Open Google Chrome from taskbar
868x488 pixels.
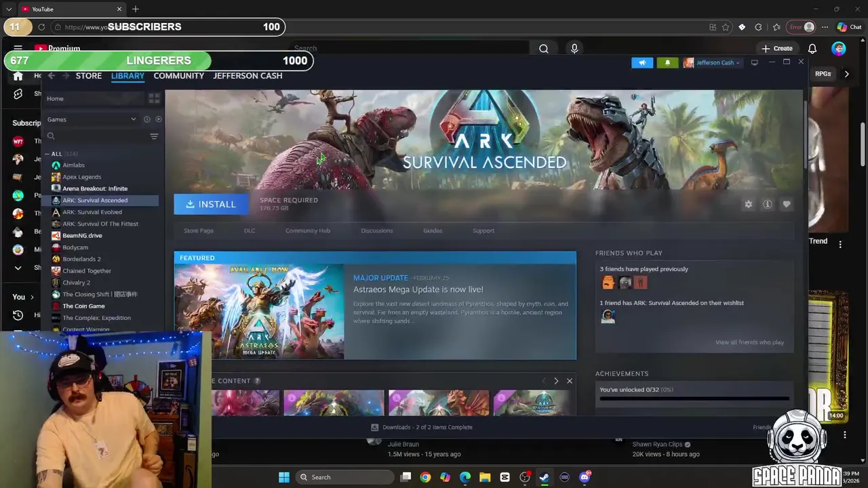[425, 477]
